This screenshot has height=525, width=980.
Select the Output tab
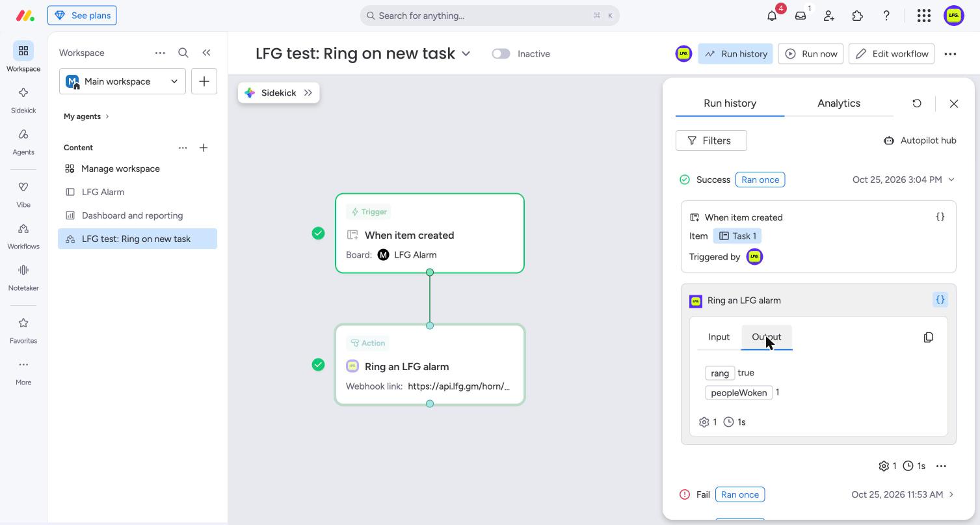[x=767, y=337]
